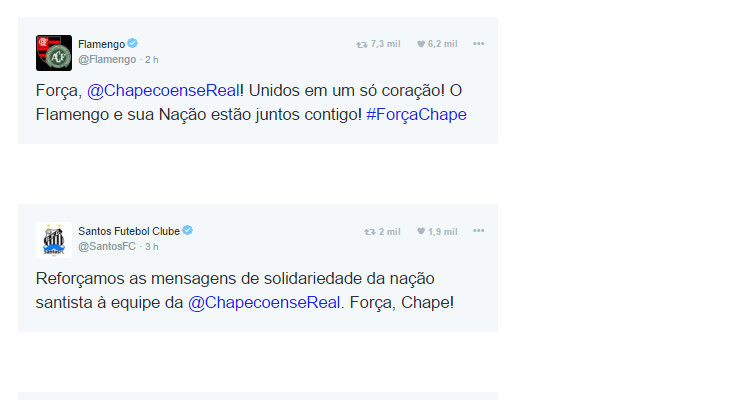Like the Santos tweet with the heart icon
This screenshot has width=730, height=400.
[421, 231]
